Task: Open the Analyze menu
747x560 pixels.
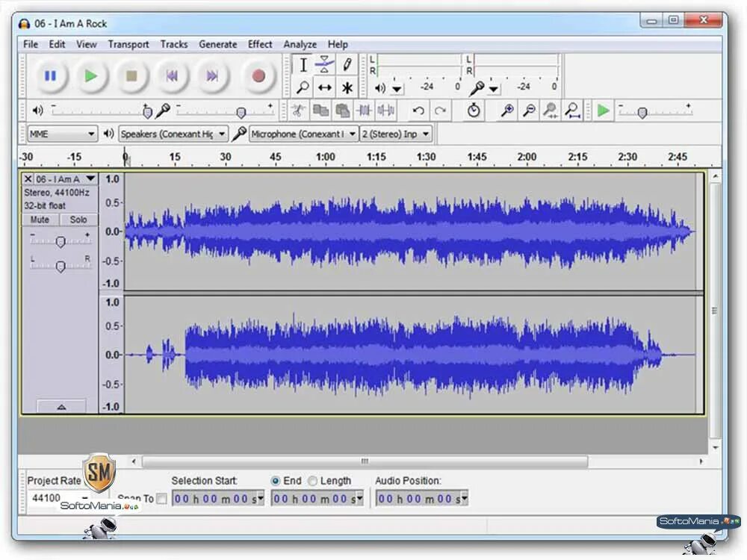Action: 300,44
